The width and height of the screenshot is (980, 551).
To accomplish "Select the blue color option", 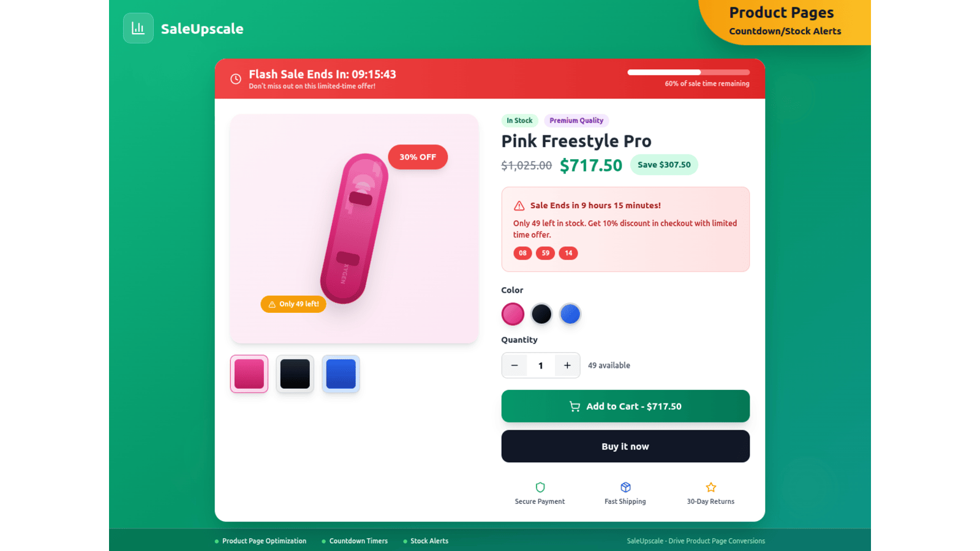I will coord(570,314).
